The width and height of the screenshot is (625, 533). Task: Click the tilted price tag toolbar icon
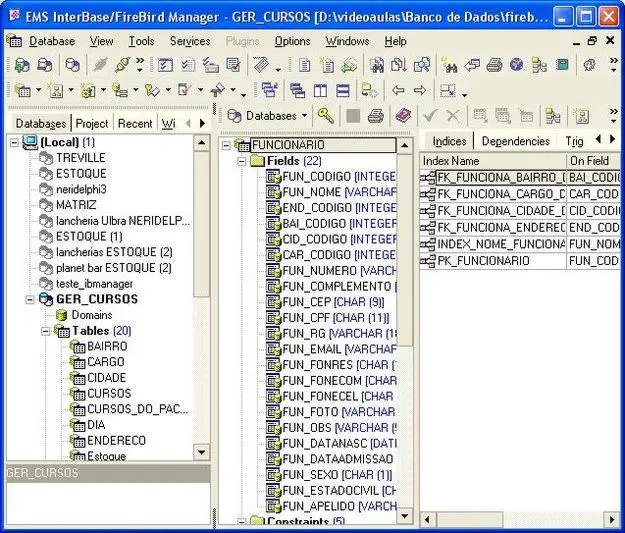(261, 65)
